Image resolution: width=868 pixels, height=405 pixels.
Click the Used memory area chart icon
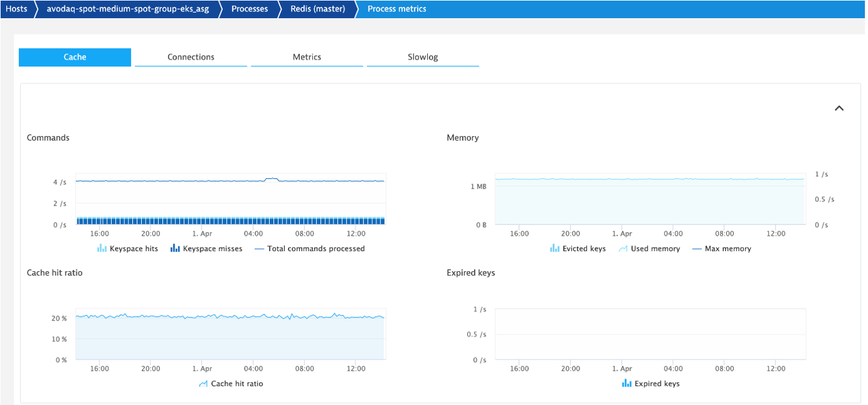(x=623, y=248)
